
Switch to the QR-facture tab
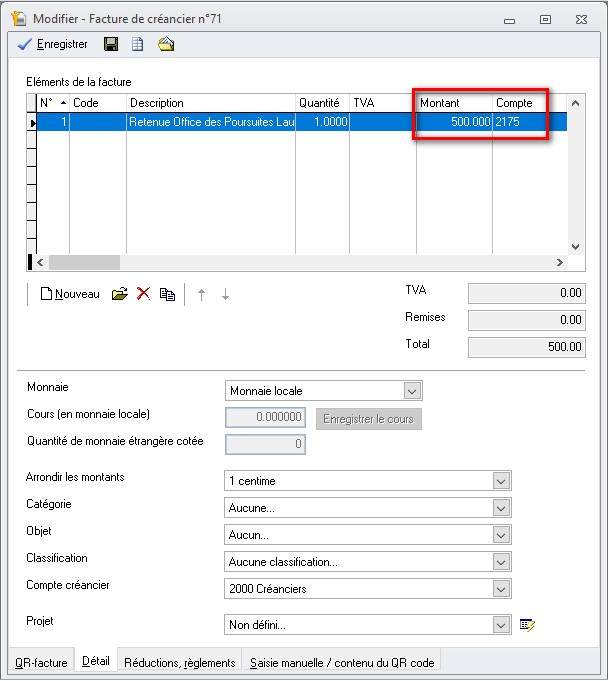pos(40,662)
